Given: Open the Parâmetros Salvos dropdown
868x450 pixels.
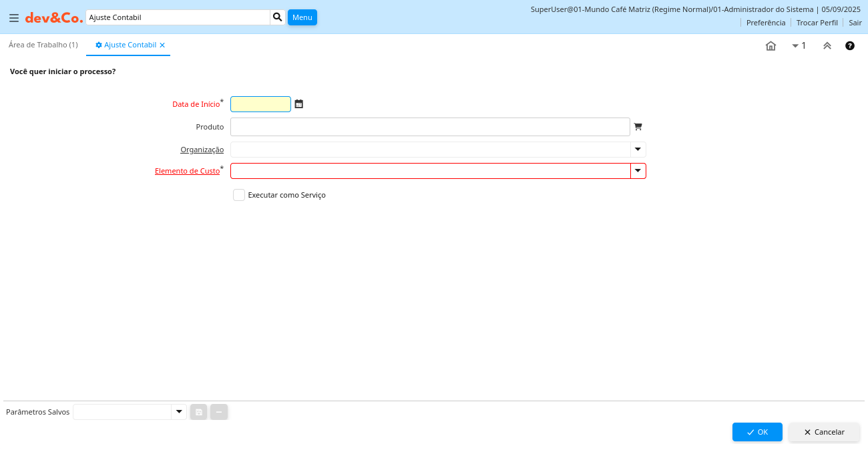Looking at the screenshot, I should tap(178, 412).
